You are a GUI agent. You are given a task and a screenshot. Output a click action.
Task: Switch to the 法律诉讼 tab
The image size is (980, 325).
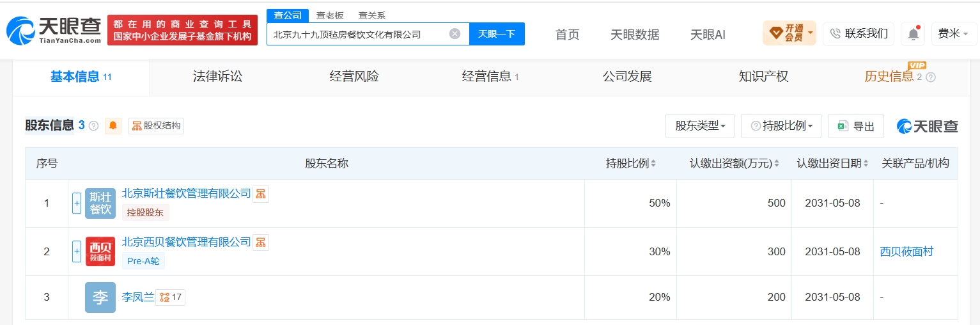click(x=218, y=77)
